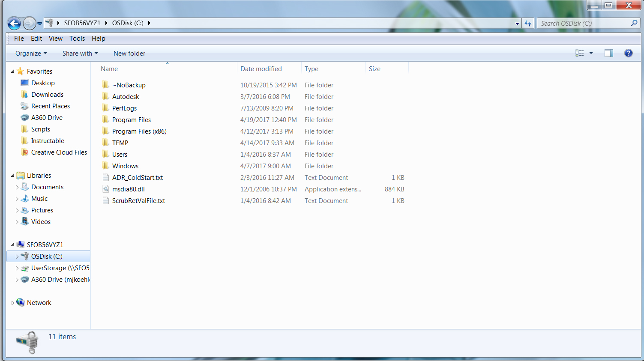Select OSDisk (C:) in the address bar

click(128, 23)
